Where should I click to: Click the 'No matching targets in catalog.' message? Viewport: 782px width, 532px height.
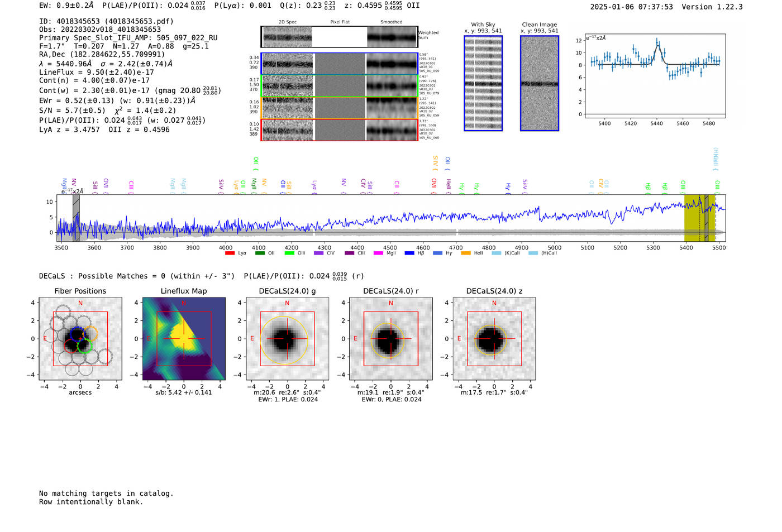coord(106,493)
